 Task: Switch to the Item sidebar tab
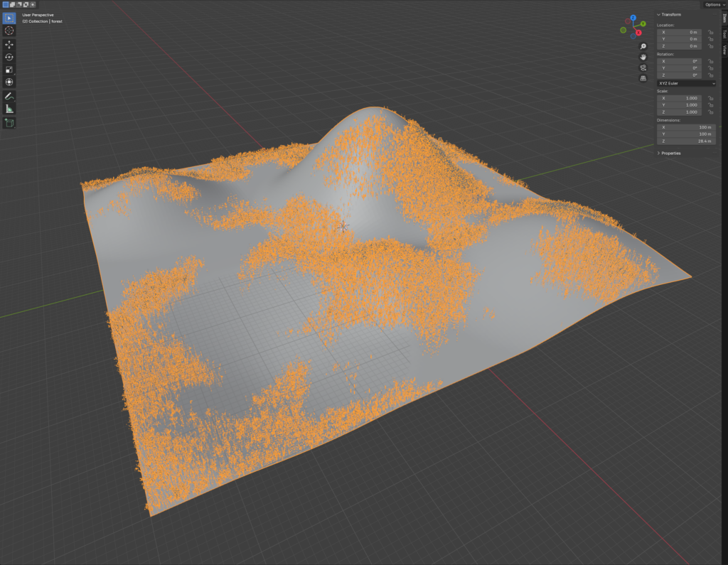click(x=724, y=18)
